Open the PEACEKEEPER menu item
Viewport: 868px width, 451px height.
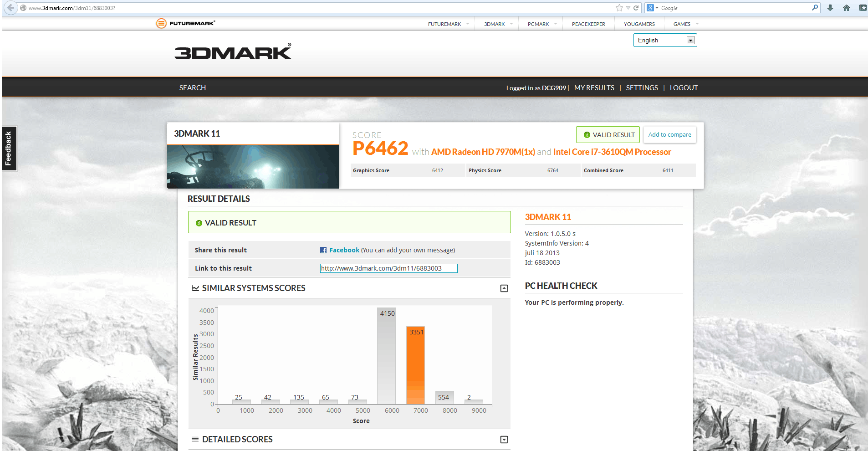(x=588, y=24)
